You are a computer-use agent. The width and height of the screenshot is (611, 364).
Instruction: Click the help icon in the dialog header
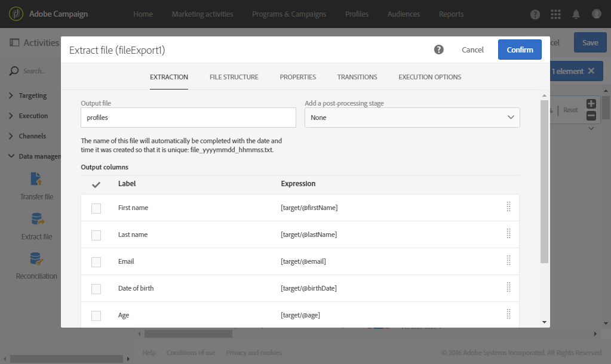click(439, 50)
